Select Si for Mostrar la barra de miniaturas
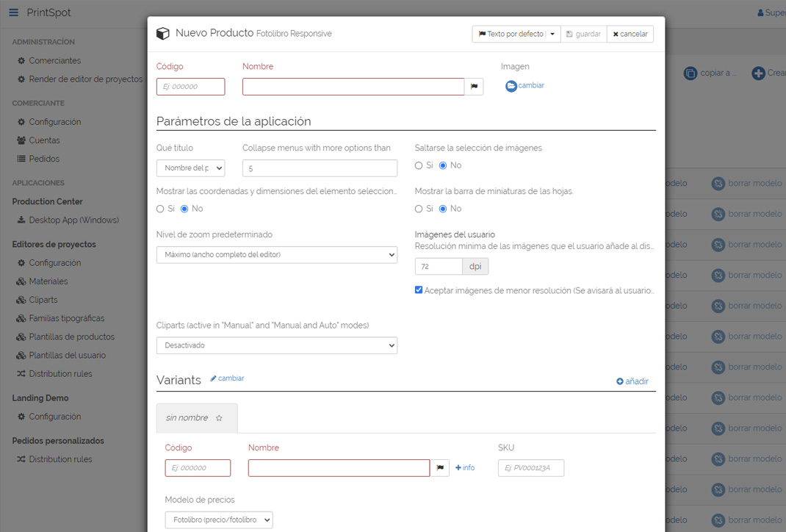This screenshot has width=786, height=532. tap(419, 209)
